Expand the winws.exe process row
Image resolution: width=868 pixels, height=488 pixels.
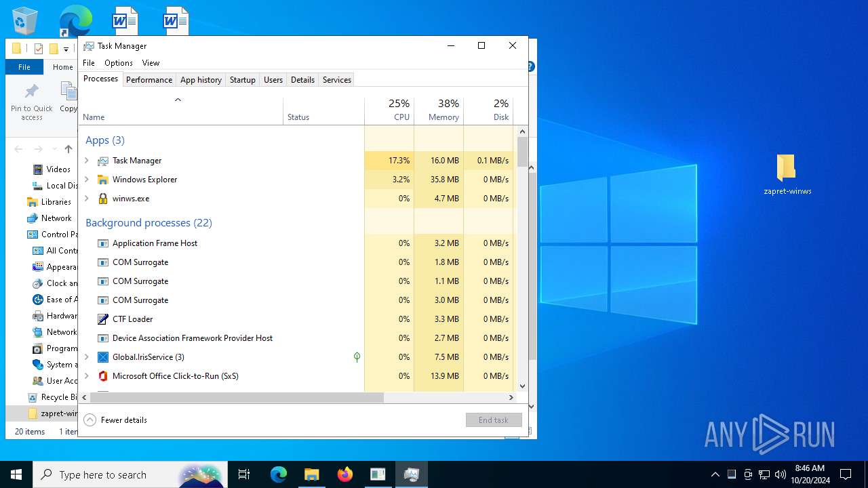[x=86, y=199]
